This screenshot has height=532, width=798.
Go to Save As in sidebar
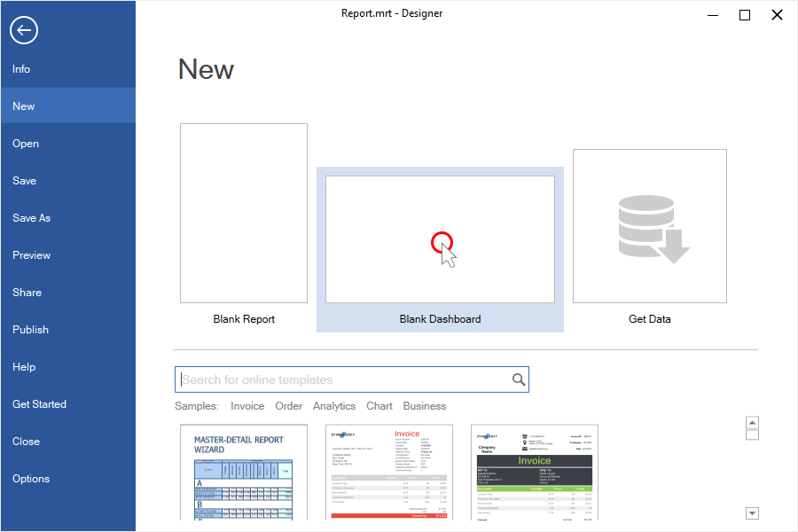point(32,218)
